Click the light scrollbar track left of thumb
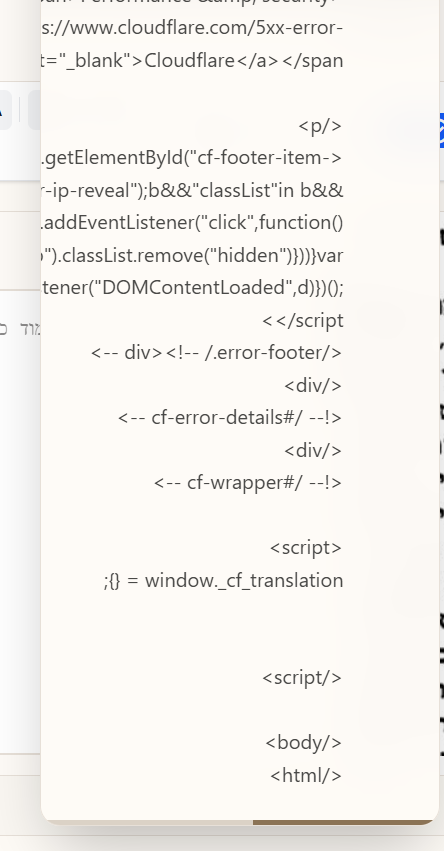Image resolution: width=444 pixels, height=851 pixels. pos(149,822)
